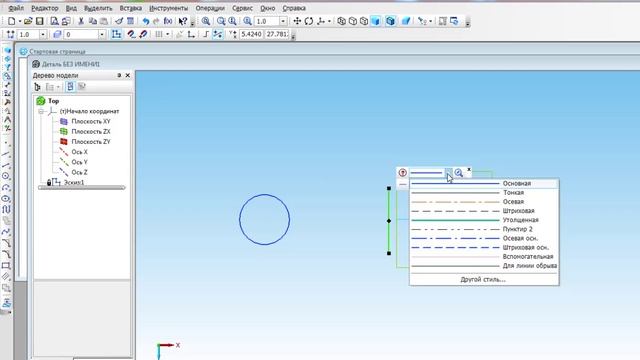
Task: Activate the What's This help cursor icon
Action: (182, 21)
